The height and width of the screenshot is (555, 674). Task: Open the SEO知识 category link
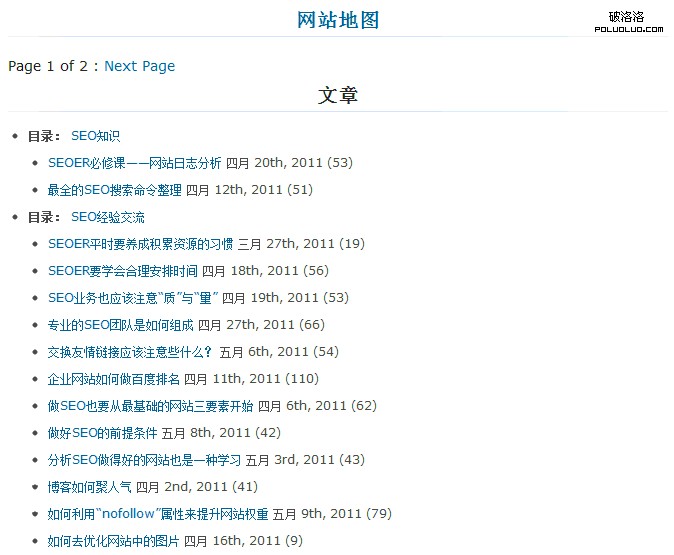coord(95,136)
